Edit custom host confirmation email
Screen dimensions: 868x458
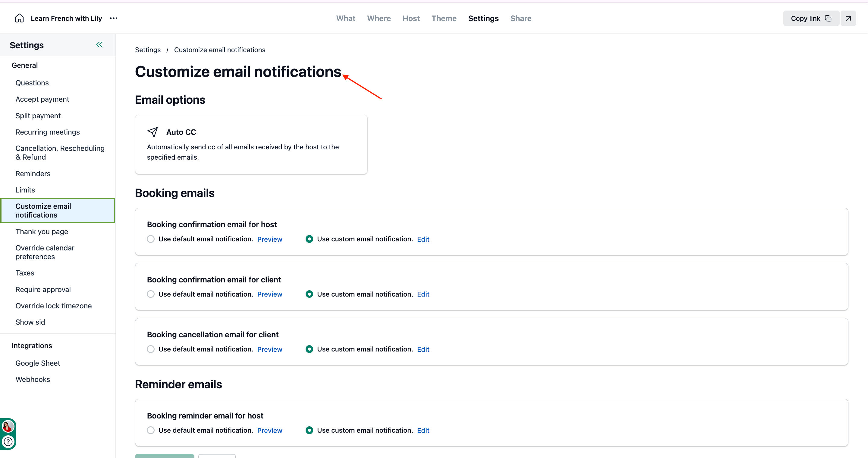click(x=423, y=239)
